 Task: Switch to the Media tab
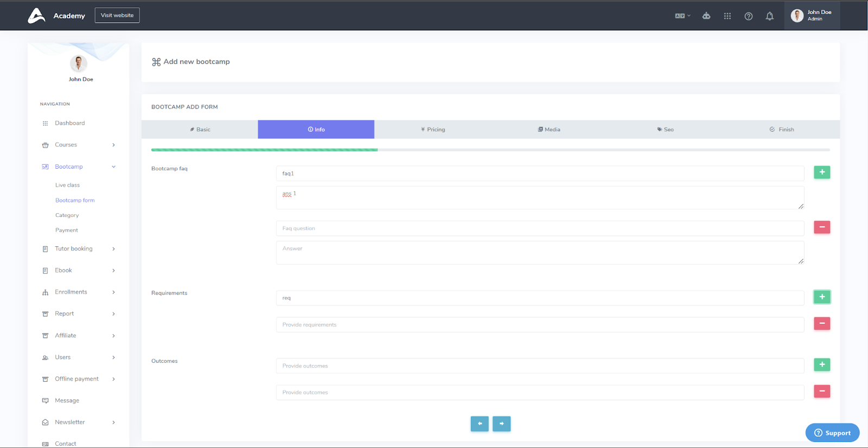pos(549,130)
